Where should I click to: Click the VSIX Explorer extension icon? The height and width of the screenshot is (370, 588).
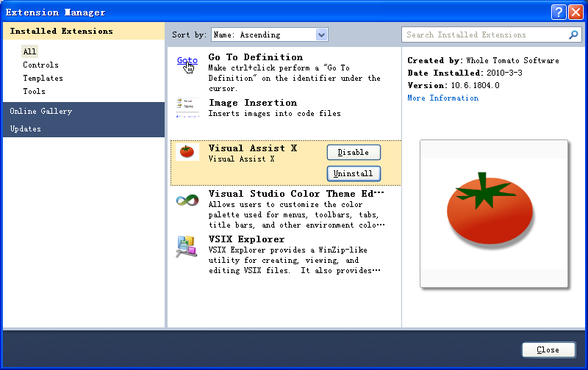click(x=187, y=247)
